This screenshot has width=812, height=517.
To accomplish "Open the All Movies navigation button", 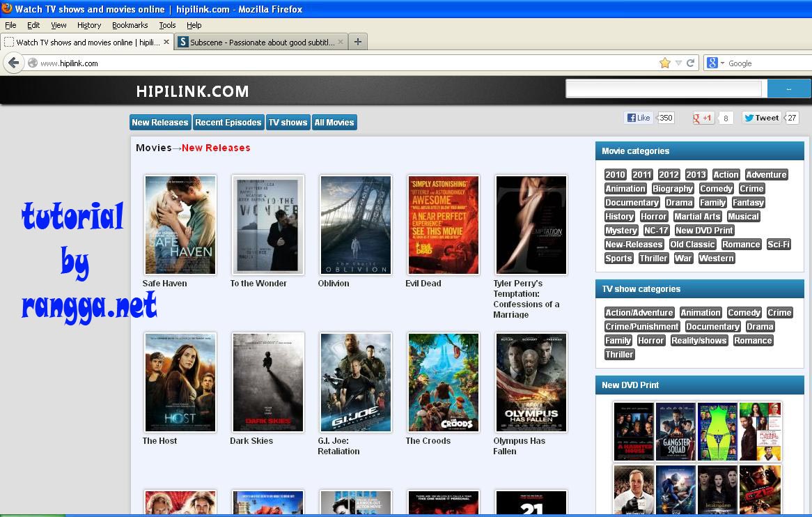I will pyautogui.click(x=334, y=122).
